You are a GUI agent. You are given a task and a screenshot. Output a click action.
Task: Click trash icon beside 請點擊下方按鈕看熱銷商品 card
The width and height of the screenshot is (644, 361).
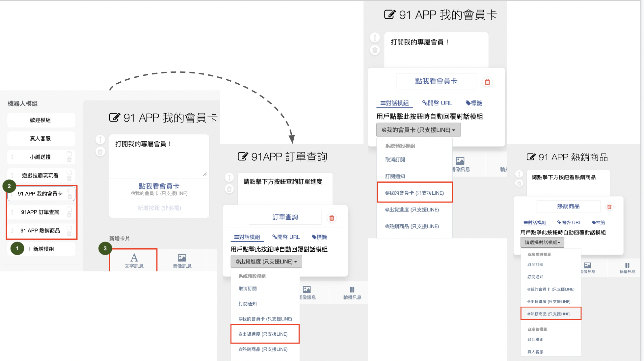pos(519,183)
